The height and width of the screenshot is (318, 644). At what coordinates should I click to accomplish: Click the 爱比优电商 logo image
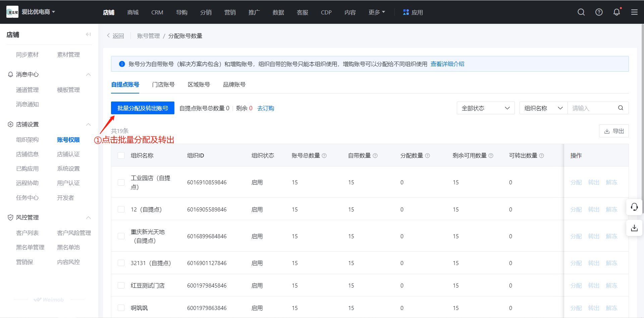click(x=12, y=12)
